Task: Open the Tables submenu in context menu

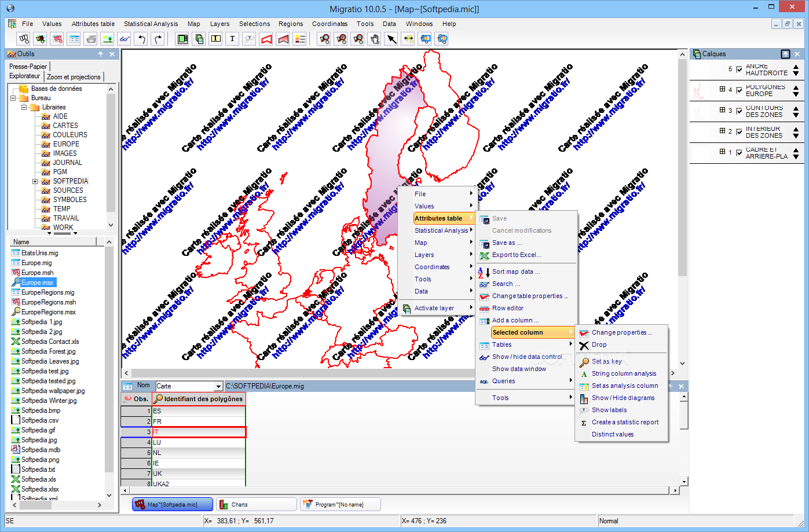Action: pyautogui.click(x=526, y=344)
